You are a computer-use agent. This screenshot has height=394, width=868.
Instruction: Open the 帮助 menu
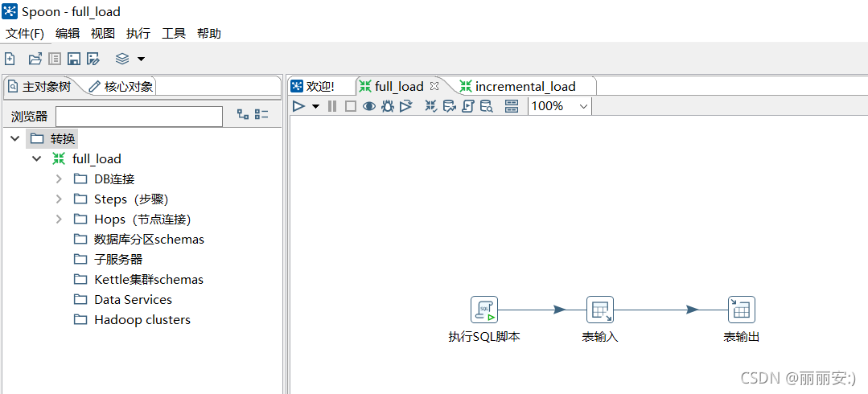pyautogui.click(x=209, y=33)
